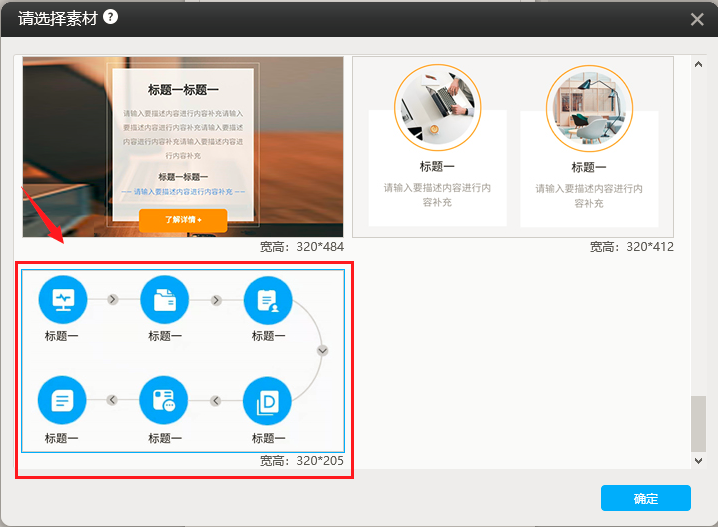Click the monitor heartbeat icon in flowchart
Image resolution: width=718 pixels, height=527 pixels.
[62, 299]
